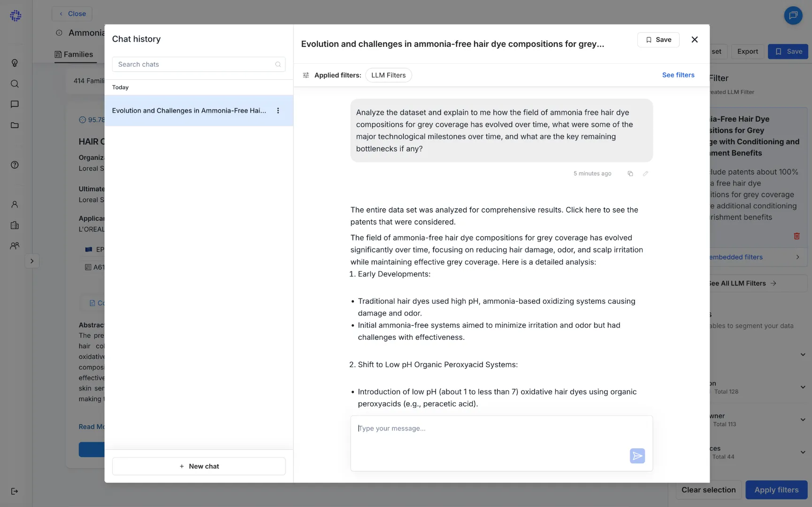
Task: Open the chat bubble sidebar icon
Action: tap(15, 104)
